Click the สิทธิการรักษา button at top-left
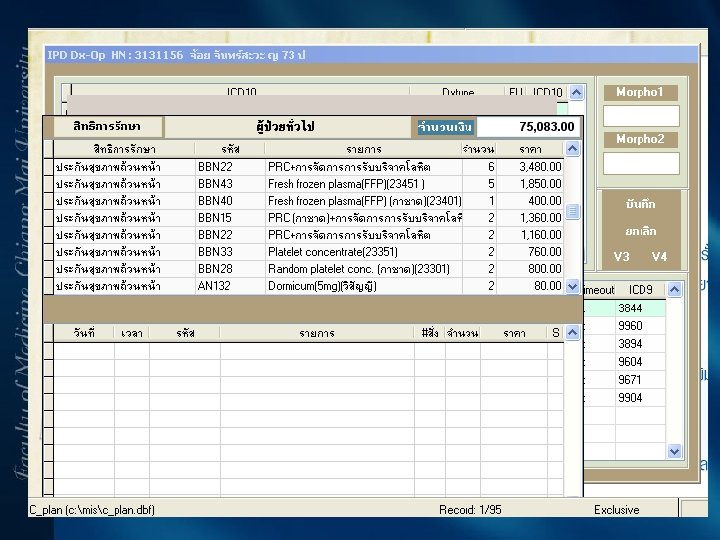Viewport: 720px width, 540px height. pos(107,126)
